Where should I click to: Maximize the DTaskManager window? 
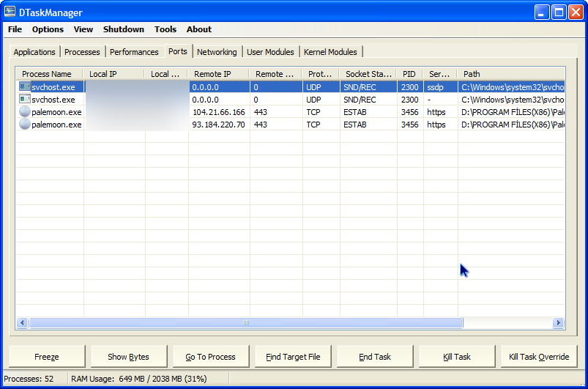pyautogui.click(x=559, y=12)
